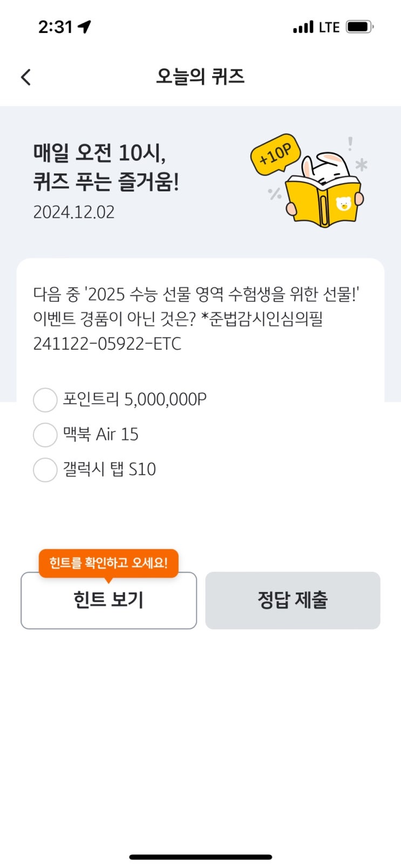The width and height of the screenshot is (401, 868).
Task: Click the 오늘의 퀴즈 page title
Action: 200,77
